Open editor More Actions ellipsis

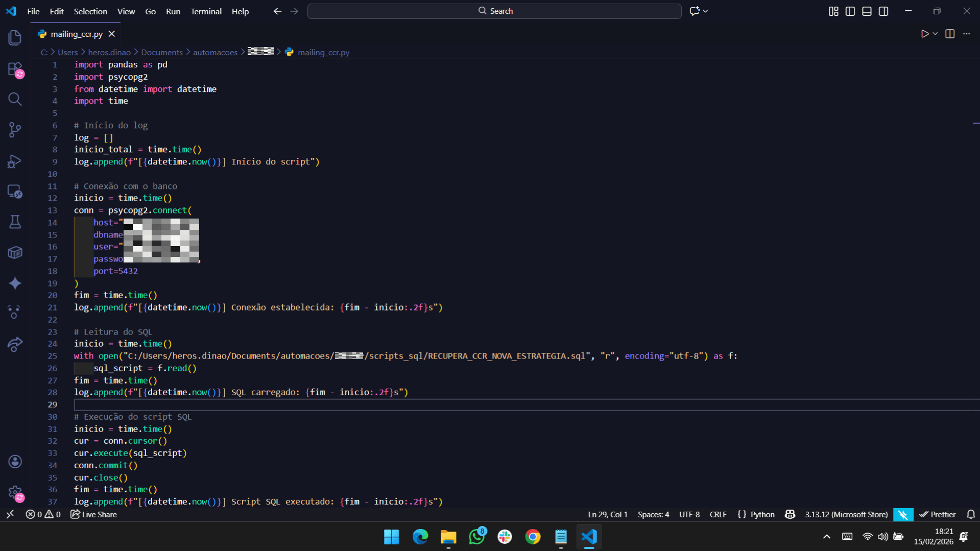coord(967,34)
